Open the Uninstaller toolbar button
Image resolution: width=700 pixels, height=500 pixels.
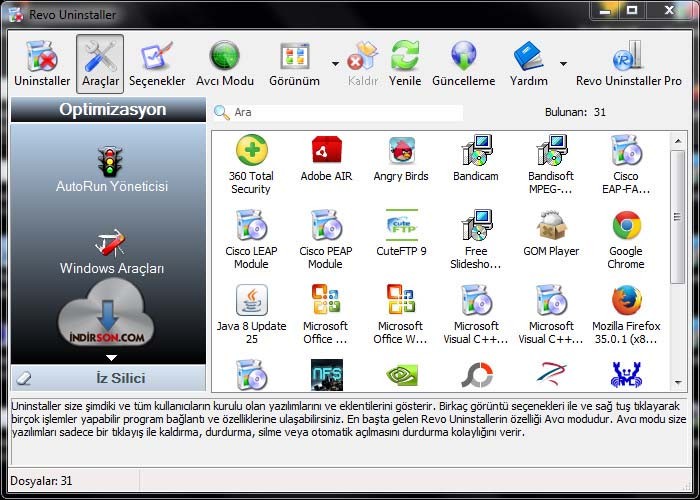[42, 63]
